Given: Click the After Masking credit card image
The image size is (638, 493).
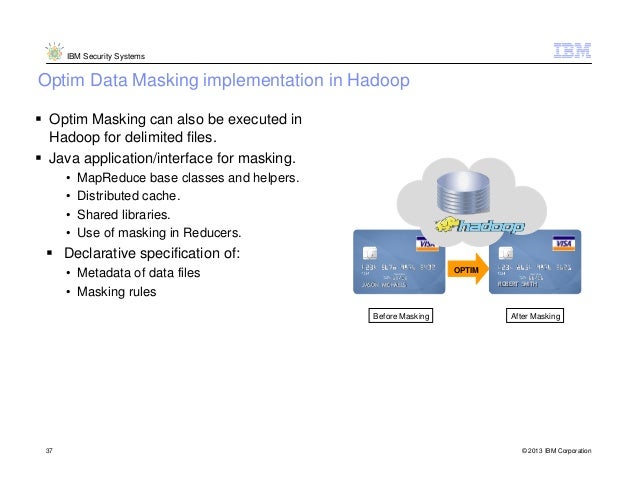Looking at the screenshot, I should (x=535, y=262).
